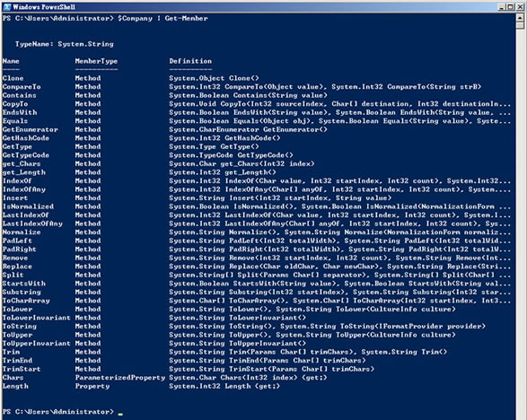Click the vertical scrollbar up arrow
The height and width of the screenshot is (420, 527).
(521, 17)
